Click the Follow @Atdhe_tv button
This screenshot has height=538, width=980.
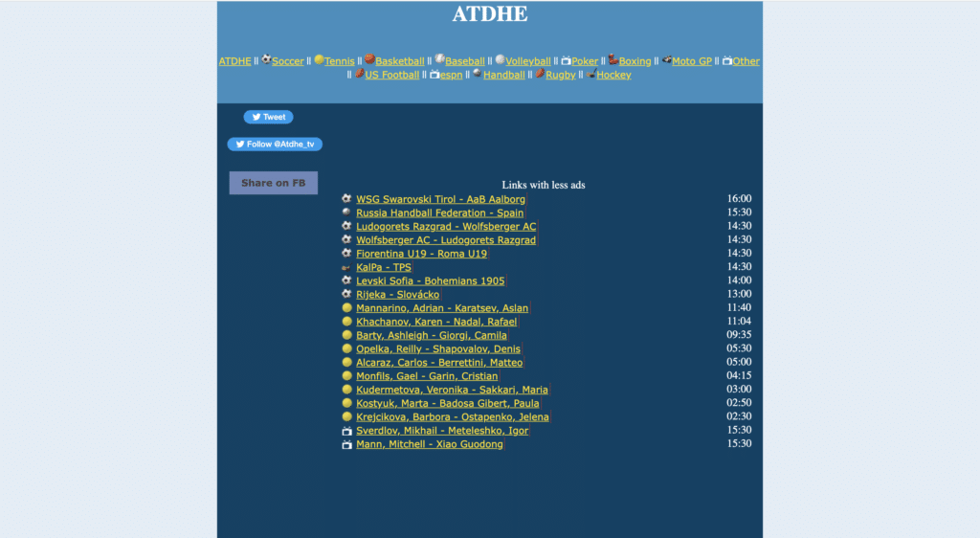tap(275, 145)
